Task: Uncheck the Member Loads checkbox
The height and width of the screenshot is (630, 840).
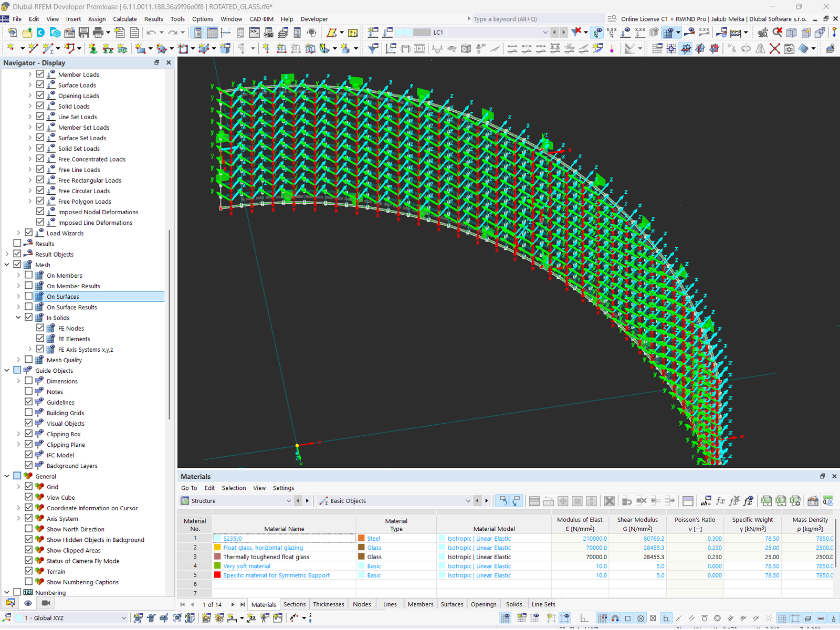Action: [40, 74]
